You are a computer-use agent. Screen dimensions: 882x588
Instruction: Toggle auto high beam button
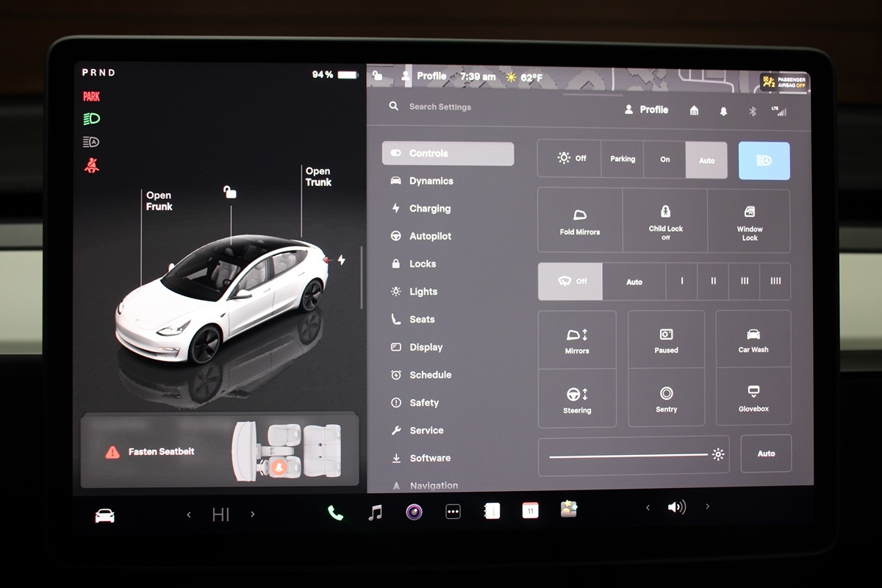point(764,160)
